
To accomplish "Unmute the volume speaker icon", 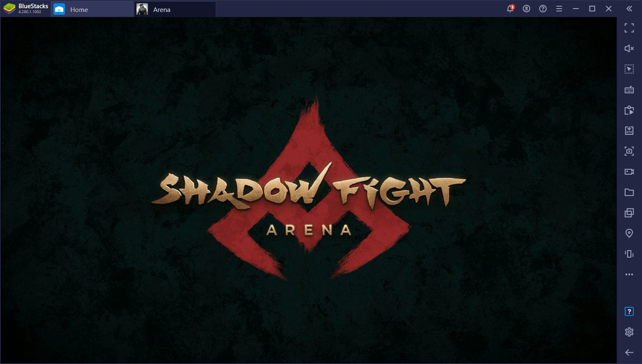I will [629, 48].
